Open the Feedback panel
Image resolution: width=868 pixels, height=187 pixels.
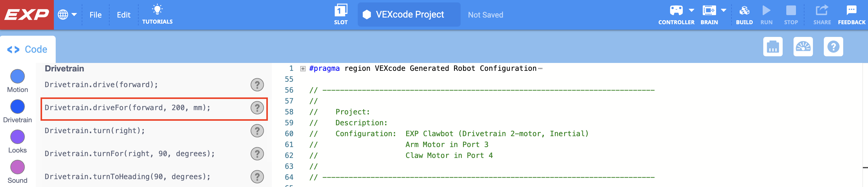(x=851, y=14)
